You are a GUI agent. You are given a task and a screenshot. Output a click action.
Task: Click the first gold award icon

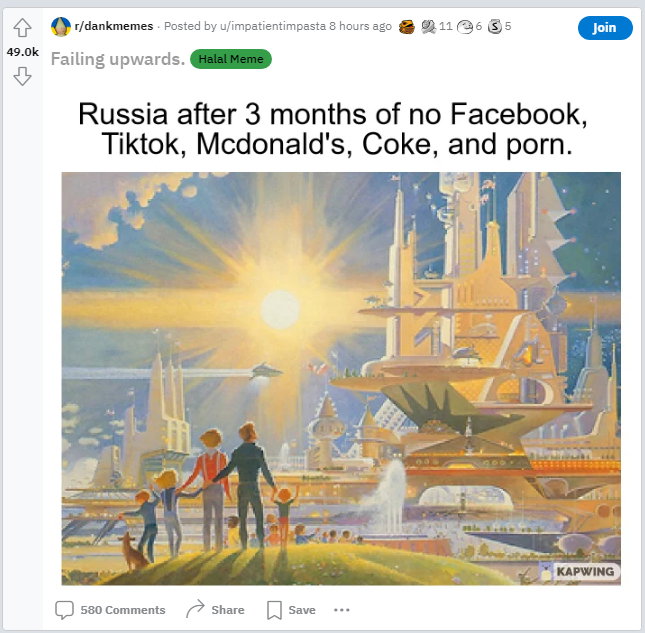406,27
